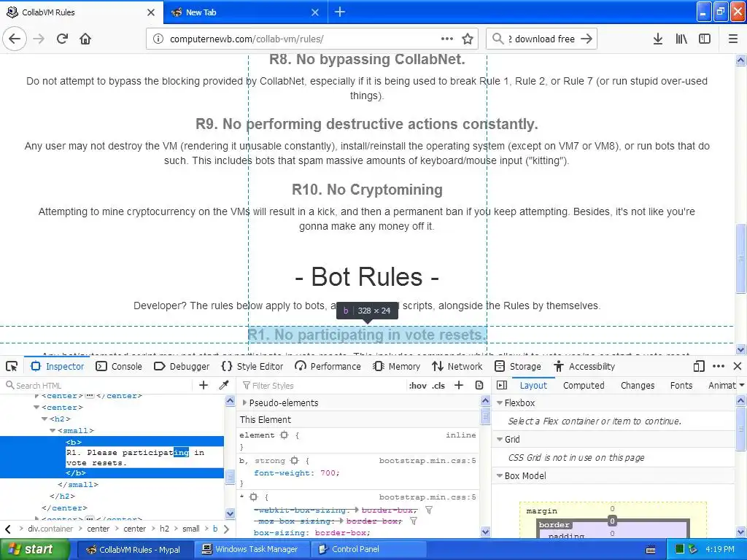Switch to the Console tab
The image size is (747, 560).
[119, 366]
